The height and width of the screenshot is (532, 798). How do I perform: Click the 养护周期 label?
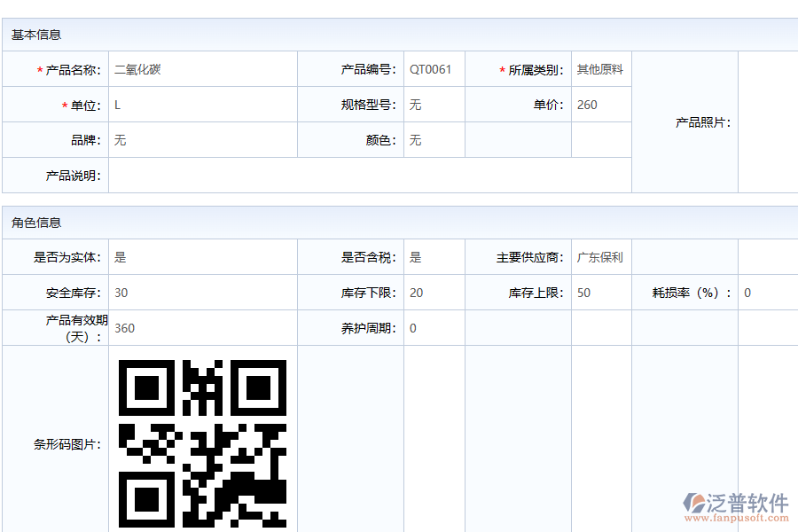coord(369,328)
